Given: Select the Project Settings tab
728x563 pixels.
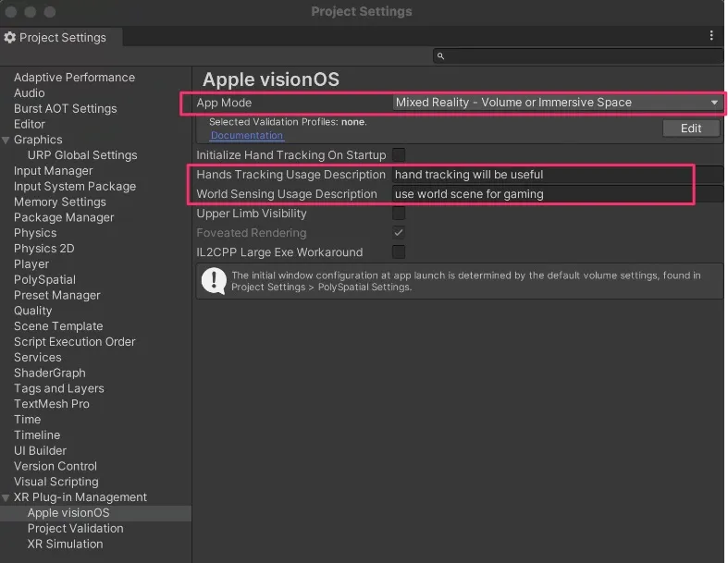Looking at the screenshot, I should (x=61, y=38).
